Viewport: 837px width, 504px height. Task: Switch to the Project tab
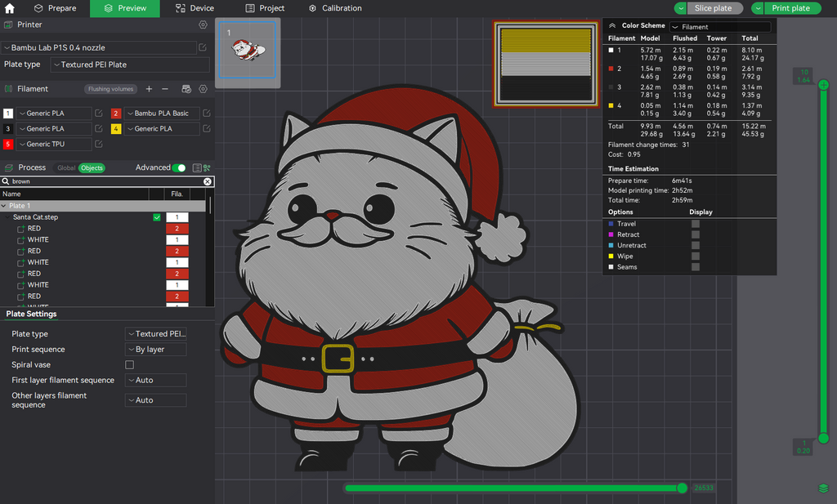pyautogui.click(x=265, y=8)
